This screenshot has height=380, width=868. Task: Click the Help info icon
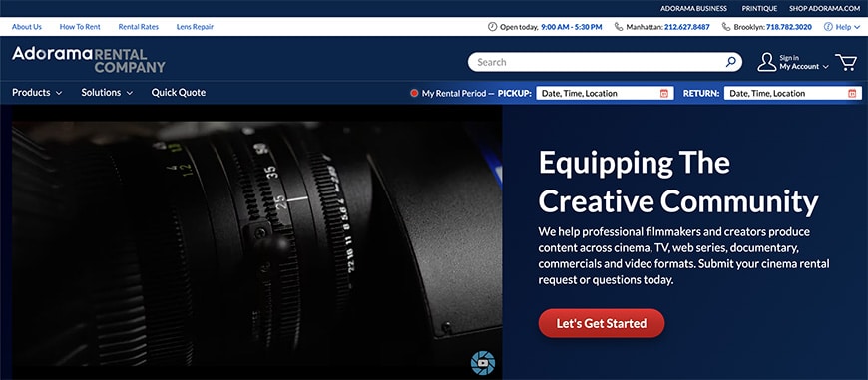coord(828,27)
